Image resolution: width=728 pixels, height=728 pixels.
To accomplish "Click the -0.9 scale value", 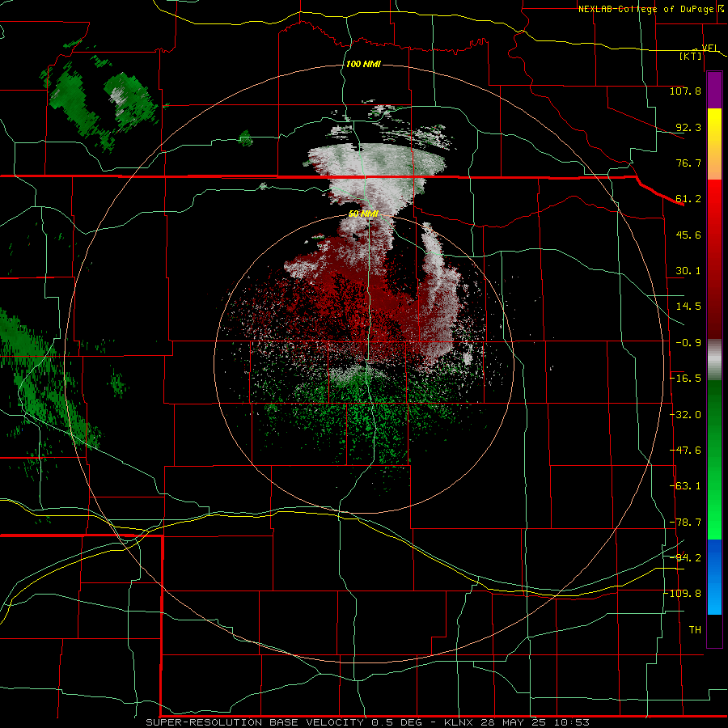I will (x=688, y=343).
